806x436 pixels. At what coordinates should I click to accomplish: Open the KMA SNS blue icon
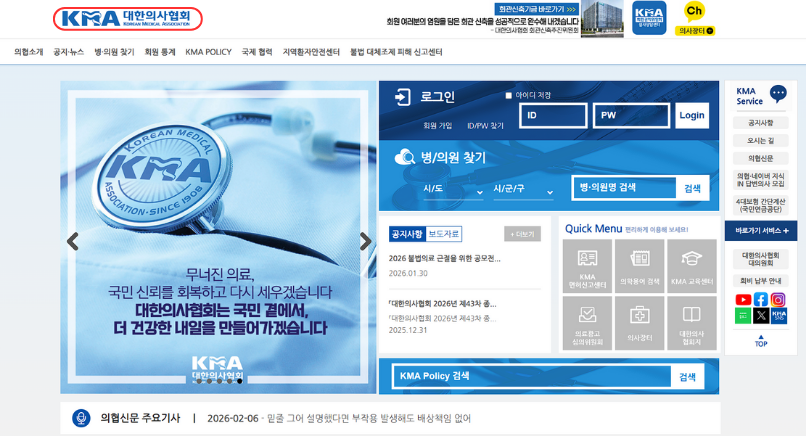coord(779,316)
